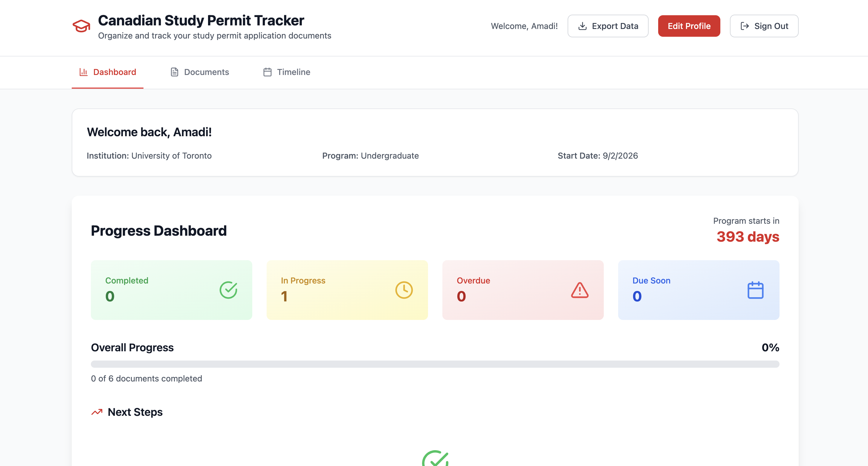Select the Overdue stat card
This screenshot has width=868, height=466.
click(x=523, y=290)
